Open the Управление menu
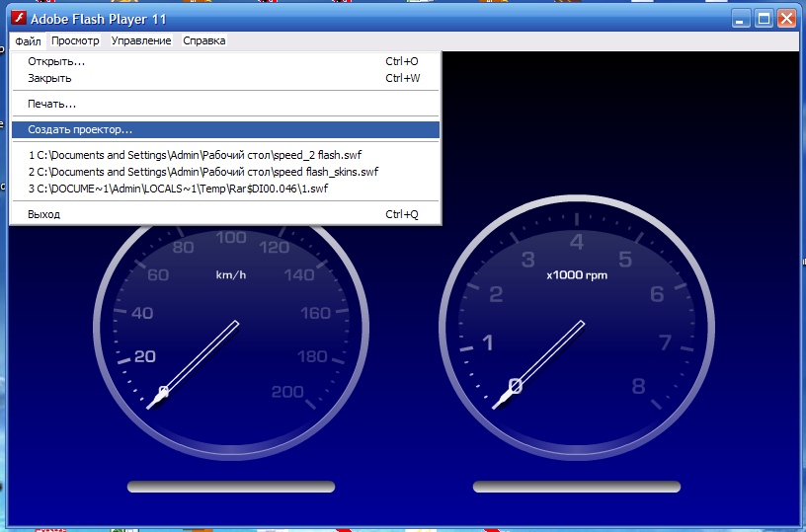The width and height of the screenshot is (806, 532). coord(141,40)
